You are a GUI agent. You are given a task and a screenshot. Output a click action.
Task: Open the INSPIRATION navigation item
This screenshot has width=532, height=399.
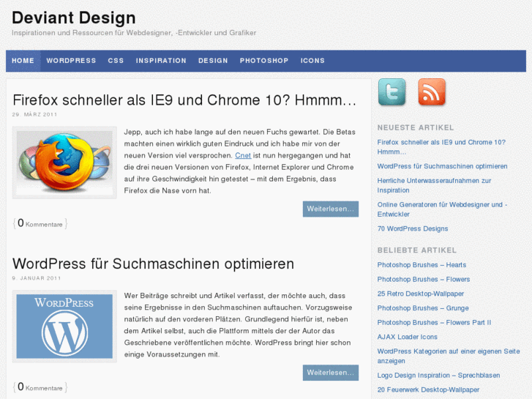click(x=161, y=61)
